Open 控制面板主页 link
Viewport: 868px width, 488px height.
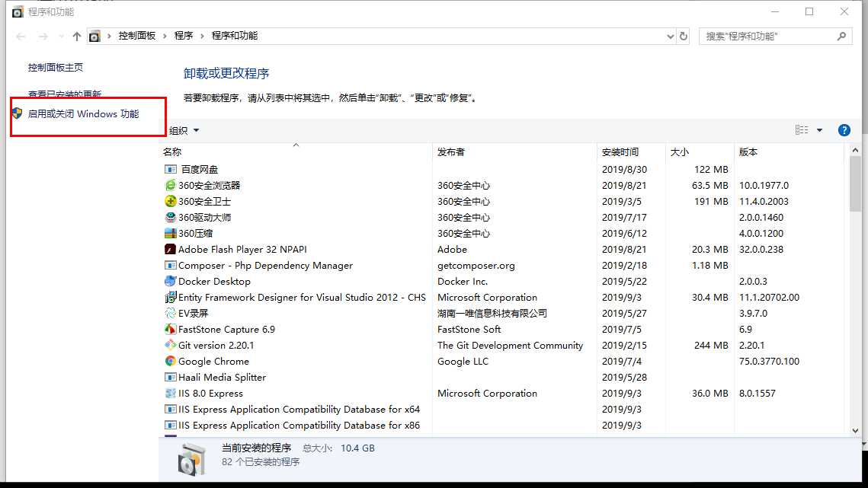click(x=56, y=68)
